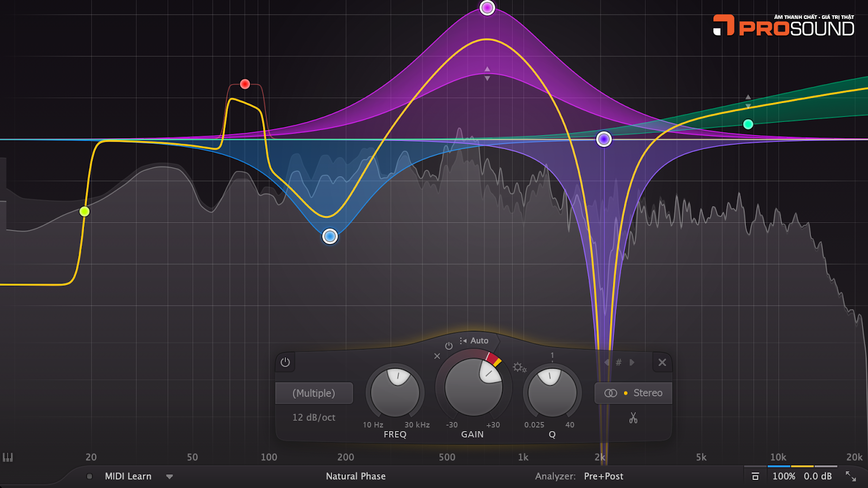
Task: Select the next band with the right arrow
Action: click(x=632, y=362)
